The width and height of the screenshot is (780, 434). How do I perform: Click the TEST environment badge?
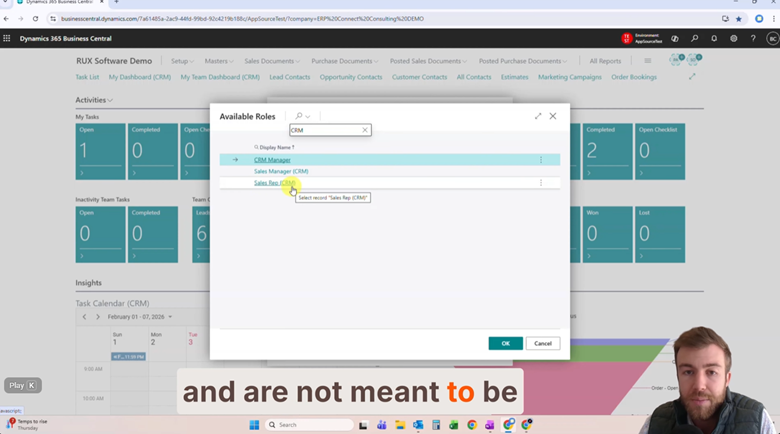(x=627, y=38)
